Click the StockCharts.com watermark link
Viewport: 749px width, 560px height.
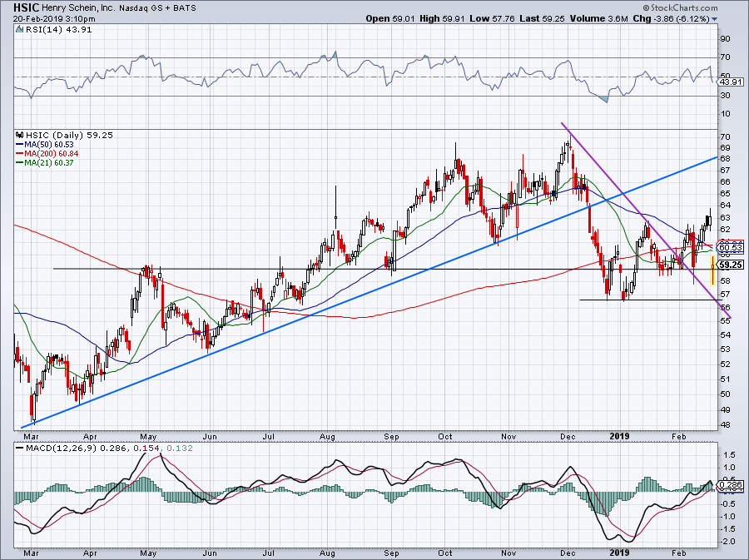pos(680,7)
